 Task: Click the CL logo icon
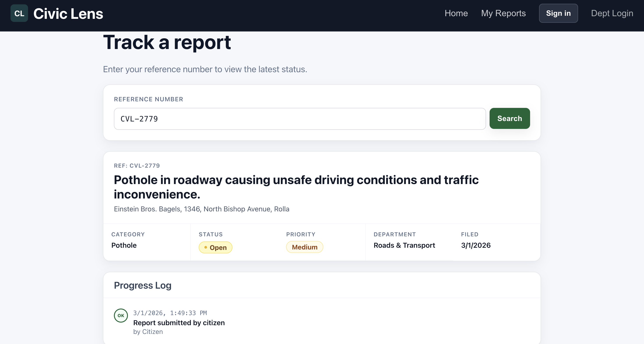[19, 13]
